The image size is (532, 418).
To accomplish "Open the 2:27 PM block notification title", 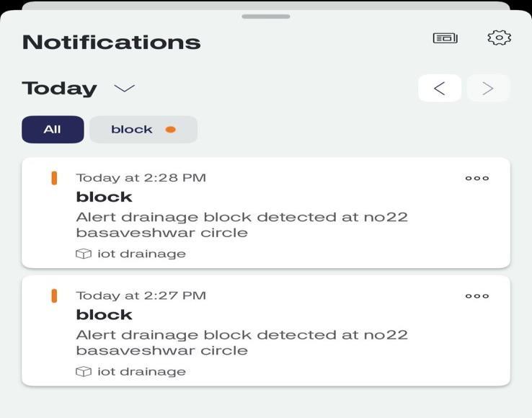I will [x=105, y=315].
